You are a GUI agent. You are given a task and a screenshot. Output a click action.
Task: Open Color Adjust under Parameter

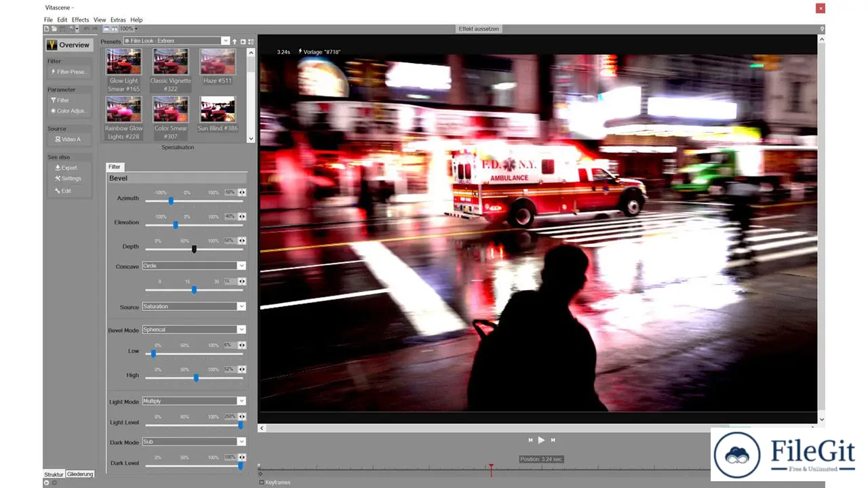tap(69, 111)
